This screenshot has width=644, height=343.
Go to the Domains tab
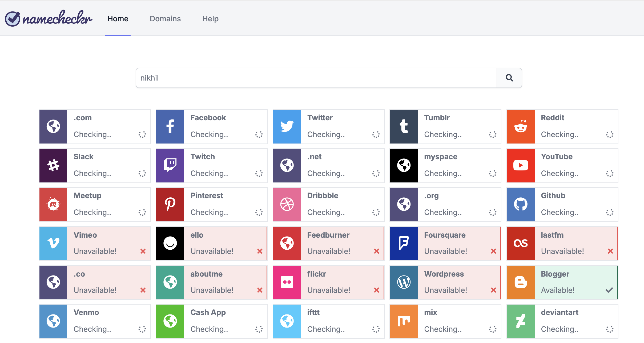[165, 19]
